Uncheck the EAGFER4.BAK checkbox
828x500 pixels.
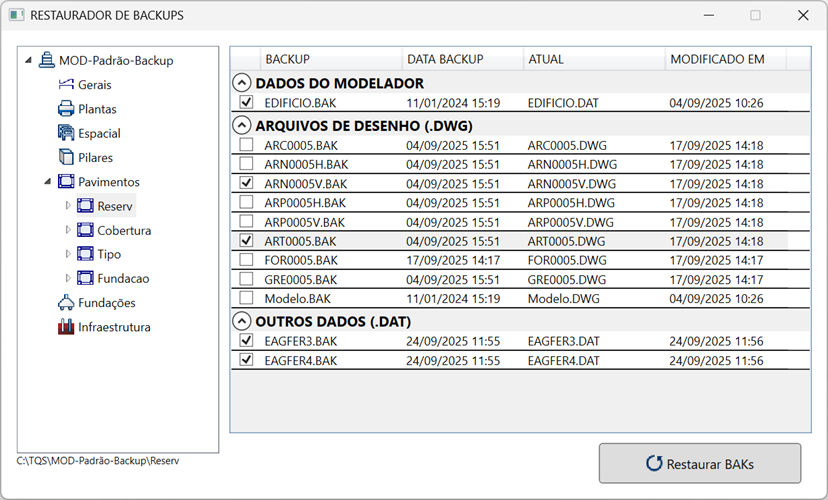pos(246,360)
